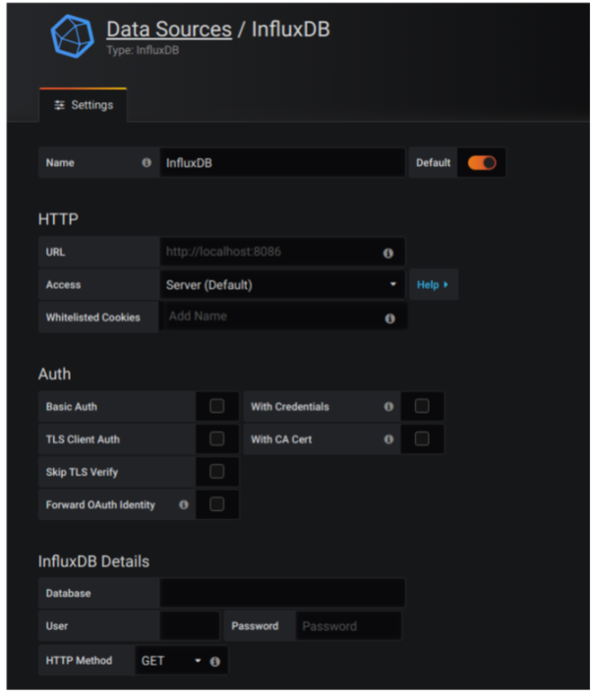Click the 'HTTP' section heading
Screen dimensions: 596x700
click(58, 219)
